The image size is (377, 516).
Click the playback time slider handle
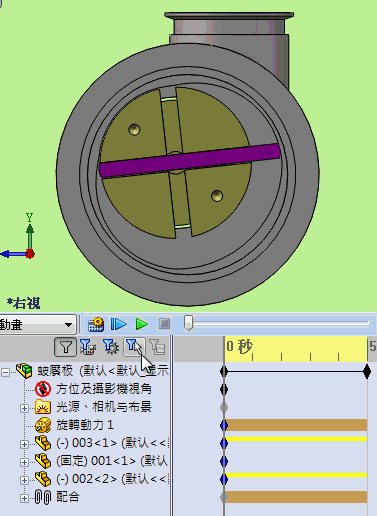tap(188, 323)
